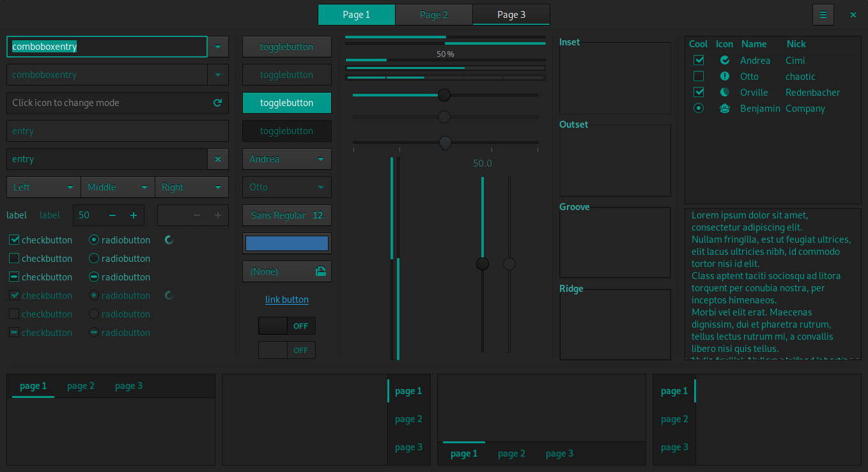Image resolution: width=868 pixels, height=472 pixels.
Task: Click the Cimi nick cell
Action: [x=795, y=61]
